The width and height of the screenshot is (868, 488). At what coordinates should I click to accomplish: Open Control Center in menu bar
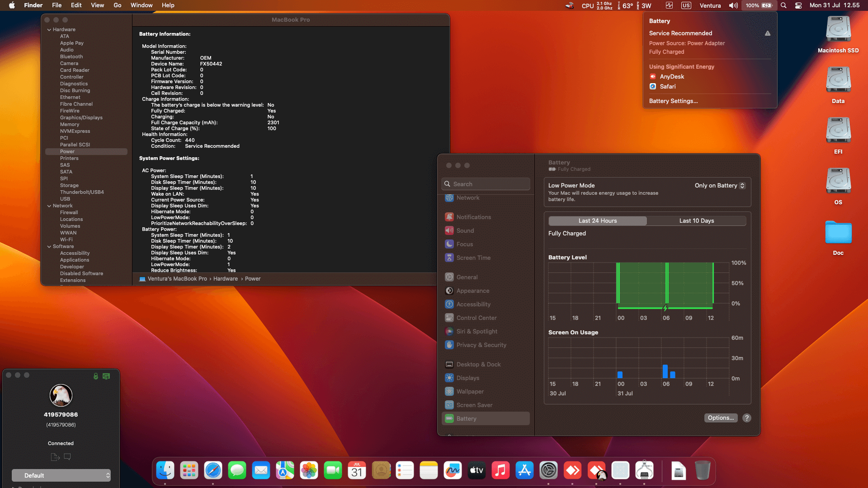798,5
